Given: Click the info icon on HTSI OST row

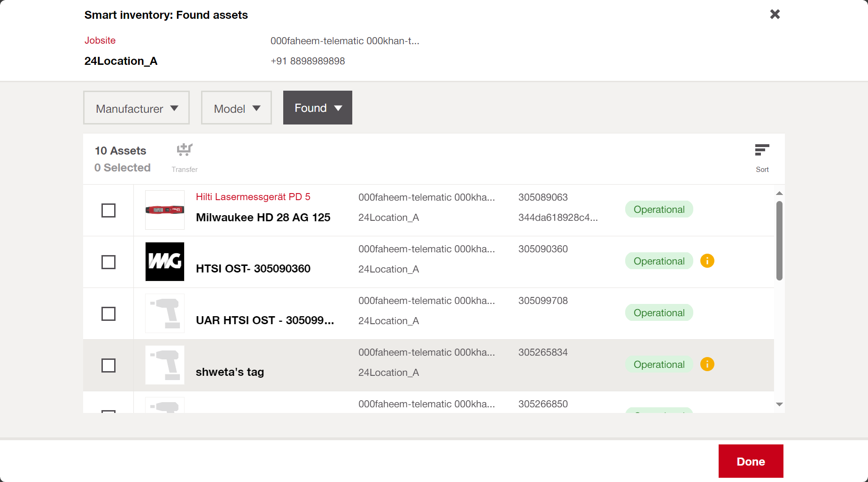Looking at the screenshot, I should coord(707,261).
